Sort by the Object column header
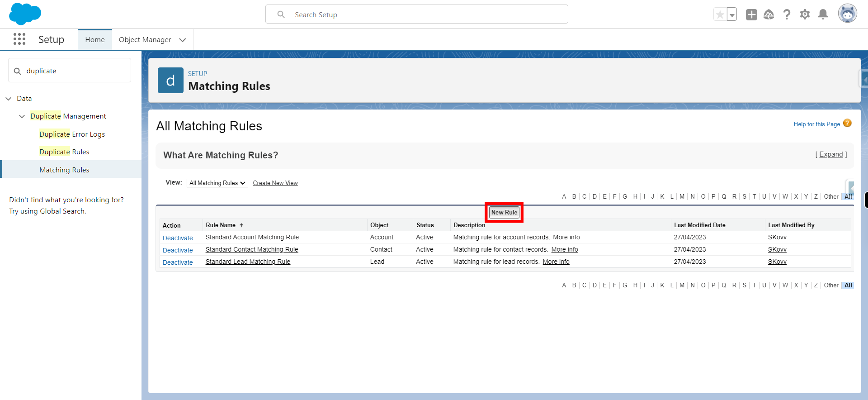The width and height of the screenshot is (868, 400). 379,225
